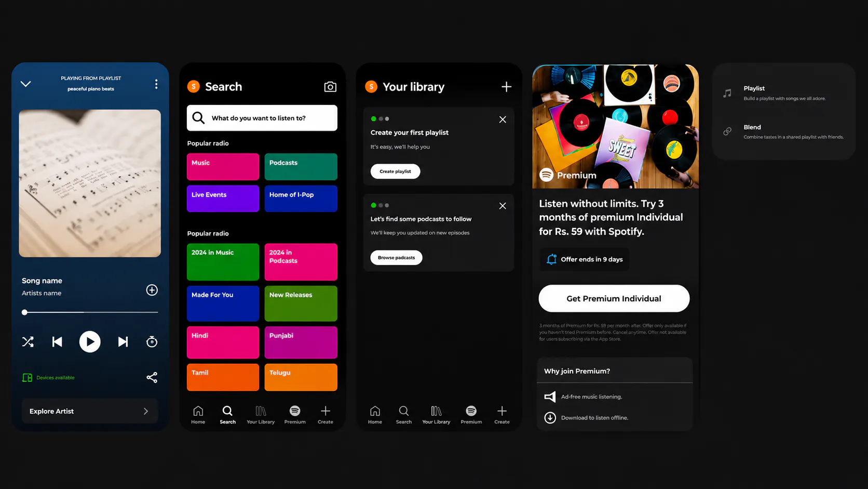Tap Create tab on Your library screen
Screen dimensions: 868x489
click(502, 415)
